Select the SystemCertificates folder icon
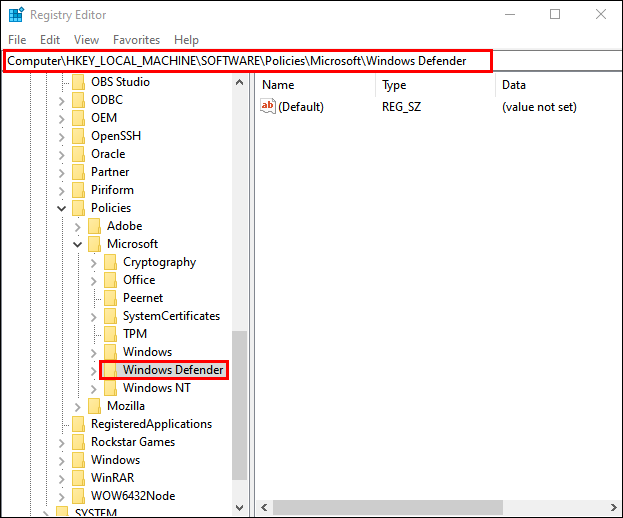The image size is (623, 518). (110, 316)
